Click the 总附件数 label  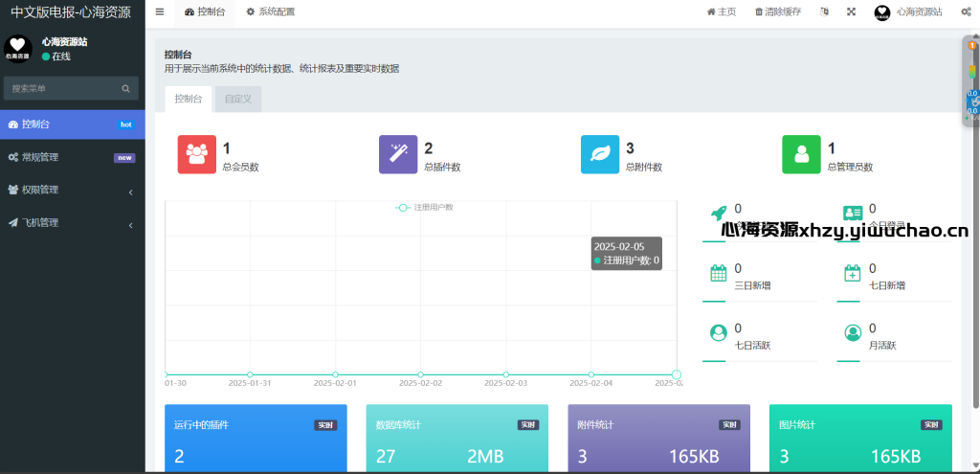(644, 167)
